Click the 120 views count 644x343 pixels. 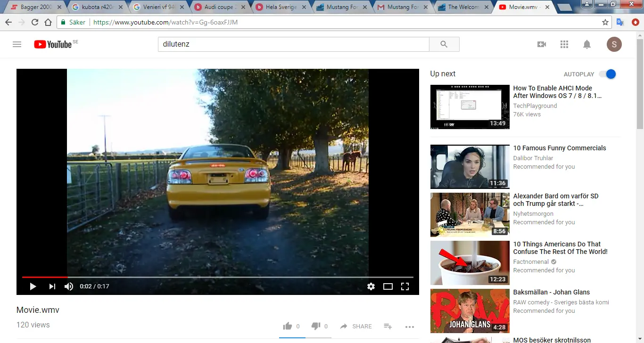(33, 325)
